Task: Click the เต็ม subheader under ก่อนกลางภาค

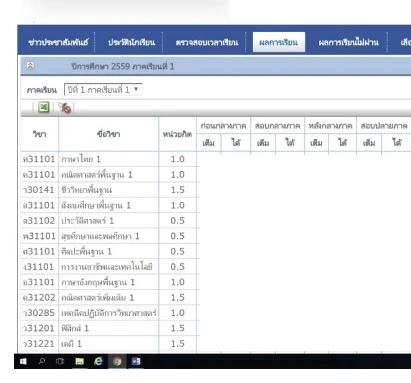Action: 209,143
